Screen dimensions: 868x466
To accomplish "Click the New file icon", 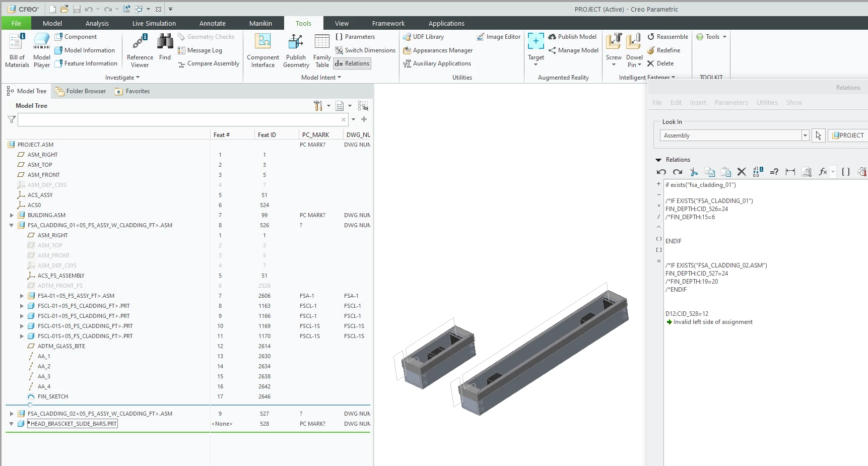I will pyautogui.click(x=52, y=9).
